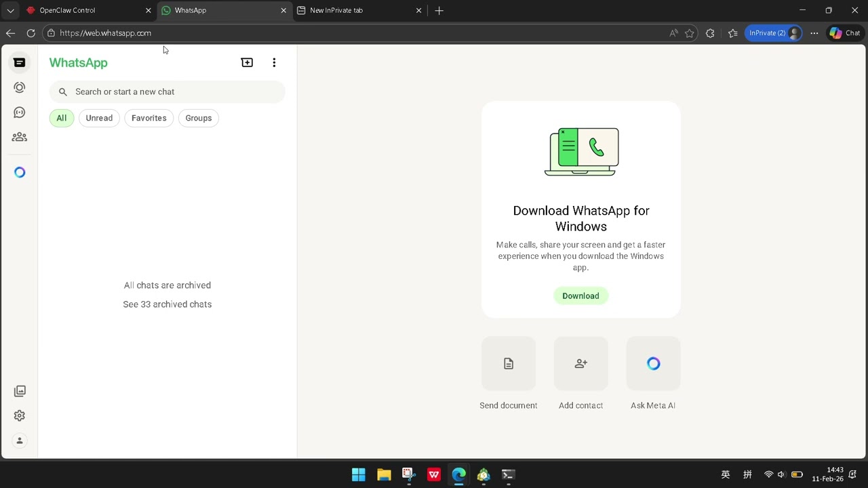This screenshot has height=488, width=868.
Task: Open the Favorites list icon
Action: (x=732, y=33)
